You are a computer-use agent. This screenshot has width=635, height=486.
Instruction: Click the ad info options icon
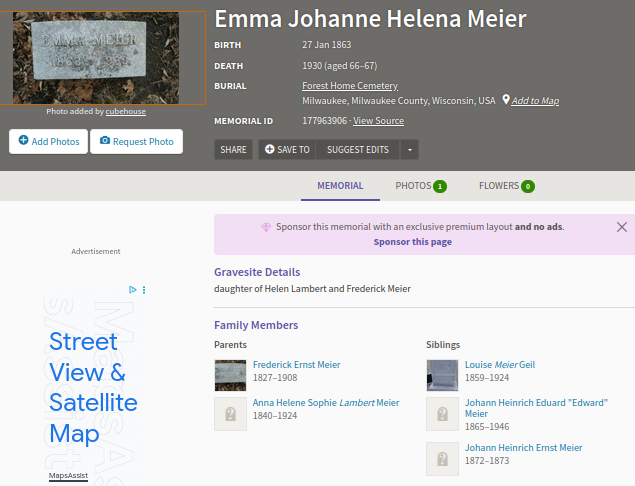(x=144, y=290)
